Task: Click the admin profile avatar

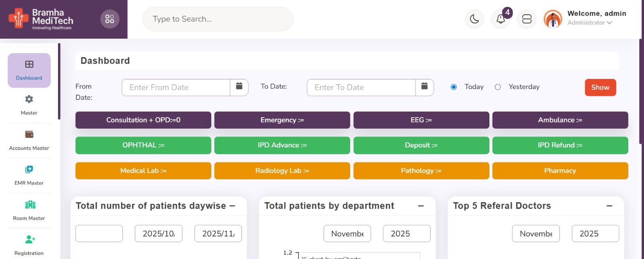Action: (553, 19)
